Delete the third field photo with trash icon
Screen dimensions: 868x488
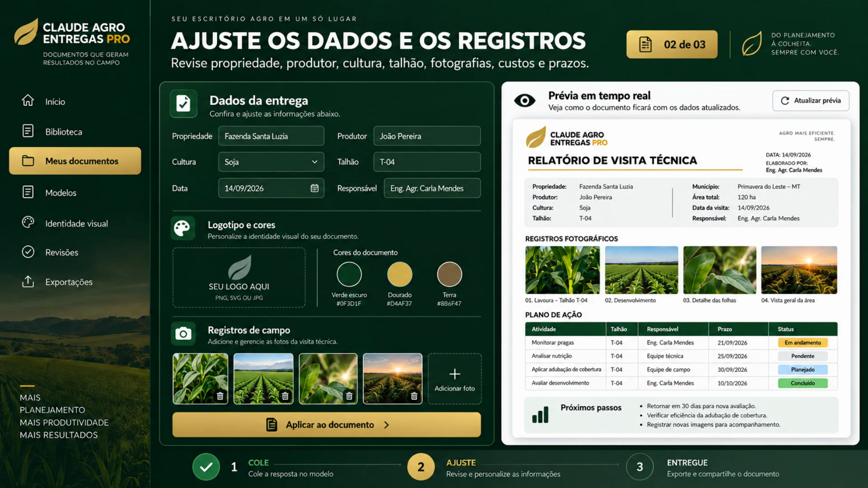pyautogui.click(x=349, y=396)
